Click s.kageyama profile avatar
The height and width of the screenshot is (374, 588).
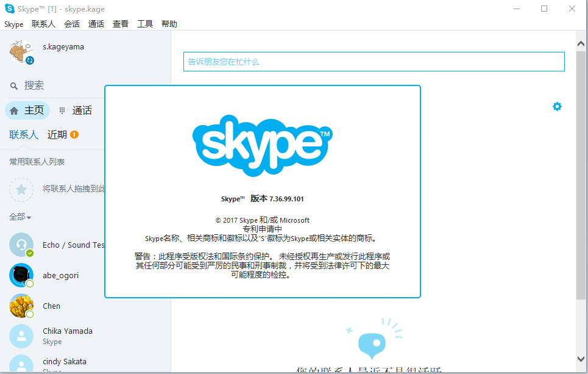(x=21, y=52)
